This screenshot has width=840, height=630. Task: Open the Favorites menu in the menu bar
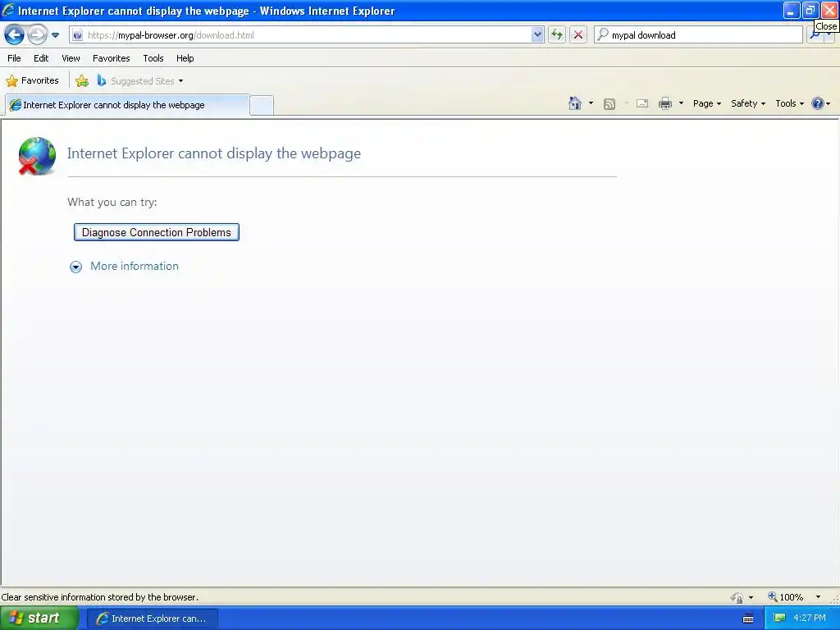coord(111,58)
